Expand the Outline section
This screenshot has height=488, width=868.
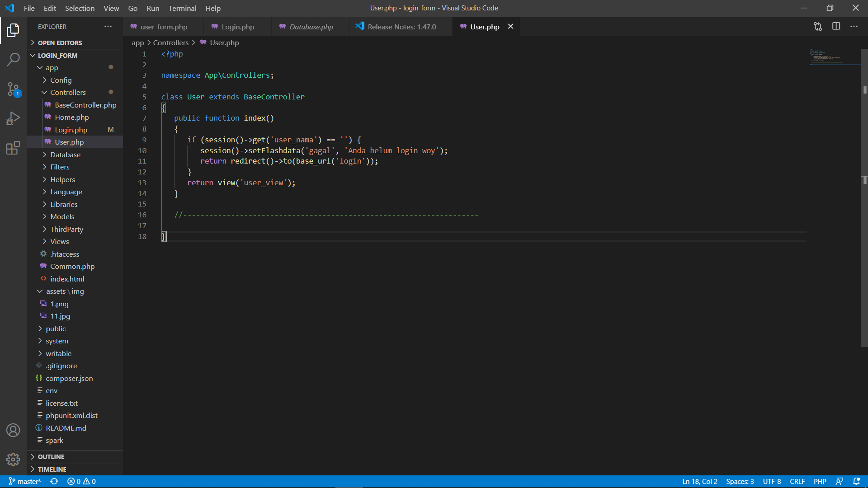pos(75,457)
